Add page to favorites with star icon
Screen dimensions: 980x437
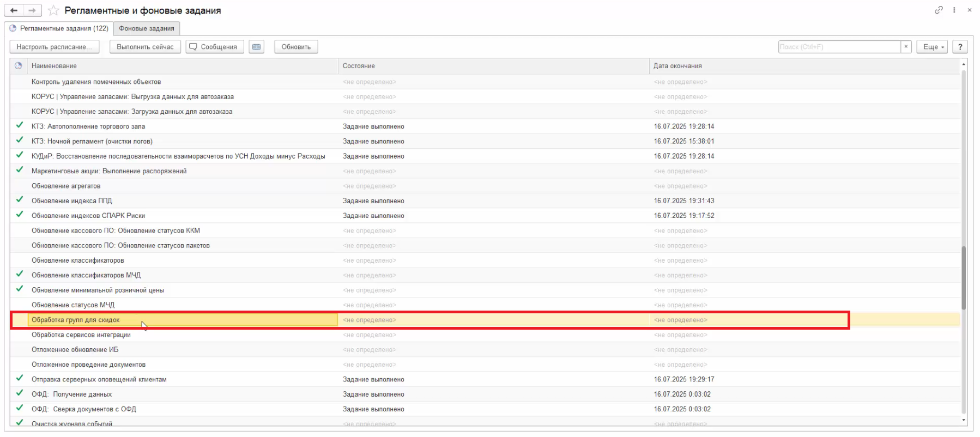click(x=53, y=10)
